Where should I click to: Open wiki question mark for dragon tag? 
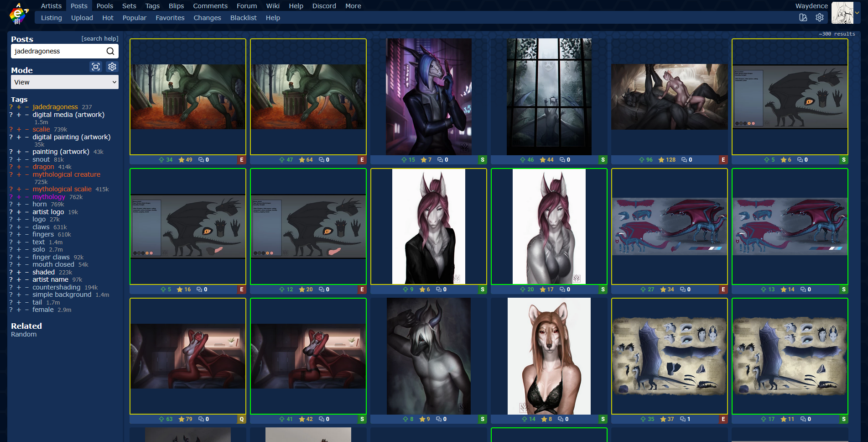(11, 167)
